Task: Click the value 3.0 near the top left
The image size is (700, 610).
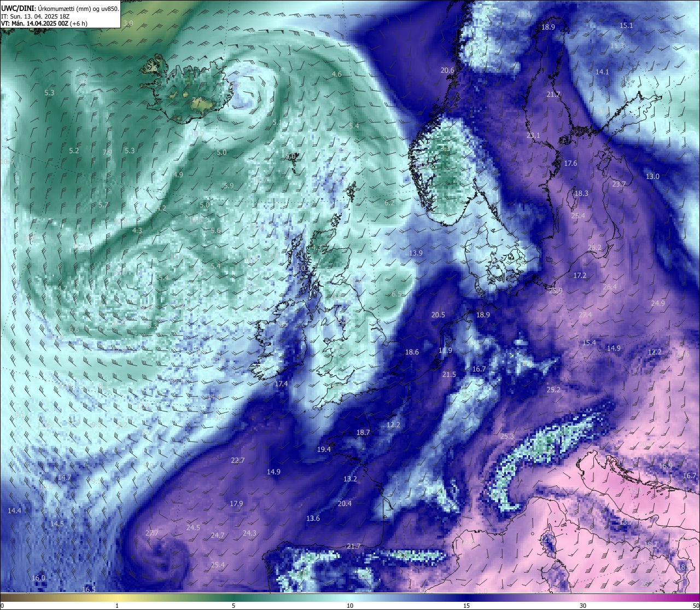Action: click(x=128, y=24)
